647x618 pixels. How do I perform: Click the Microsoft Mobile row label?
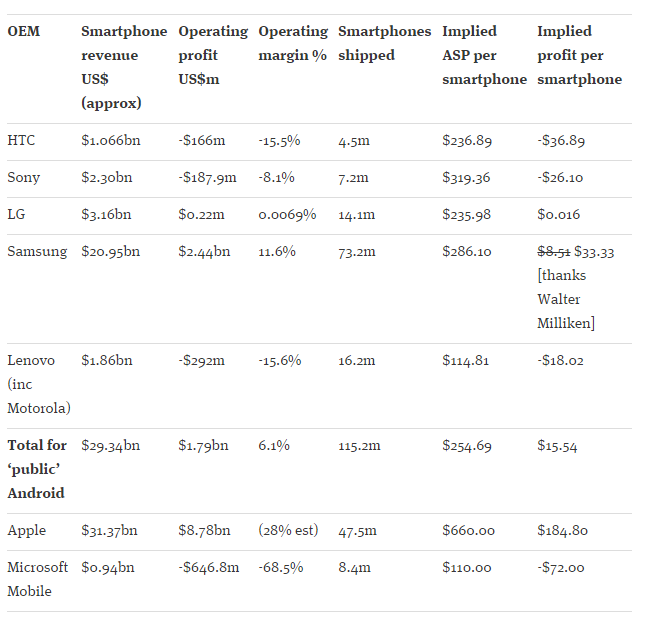point(38,579)
